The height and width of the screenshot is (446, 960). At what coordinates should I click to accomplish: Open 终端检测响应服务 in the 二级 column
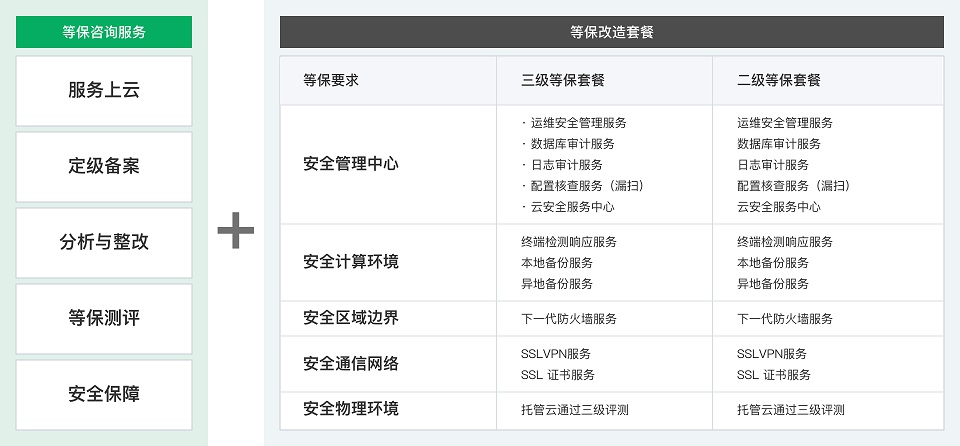785,242
